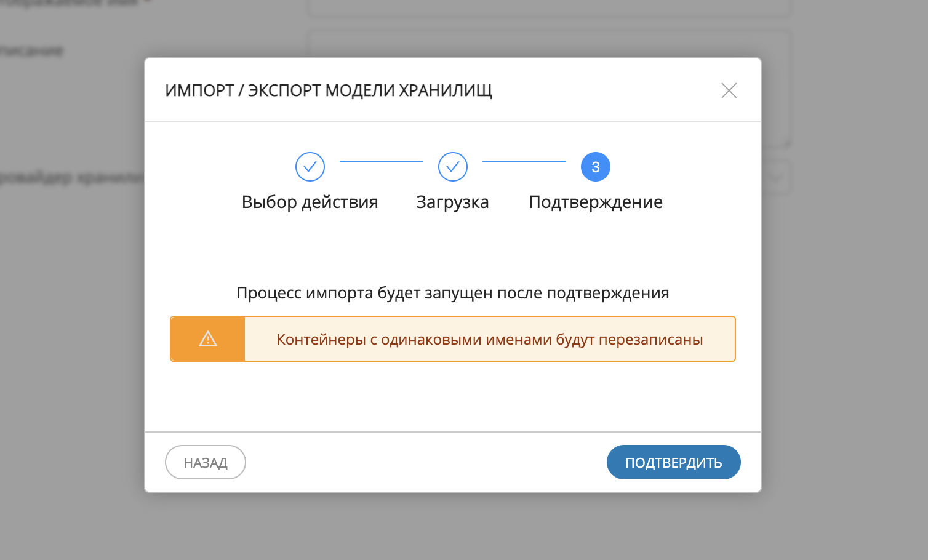Expand the "Провайдер хранилищ" selector on the right
This screenshot has width=928, height=560.
[777, 177]
